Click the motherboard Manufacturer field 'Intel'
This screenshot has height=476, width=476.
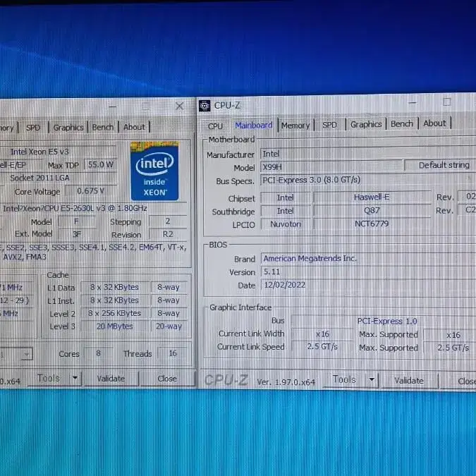click(368, 154)
